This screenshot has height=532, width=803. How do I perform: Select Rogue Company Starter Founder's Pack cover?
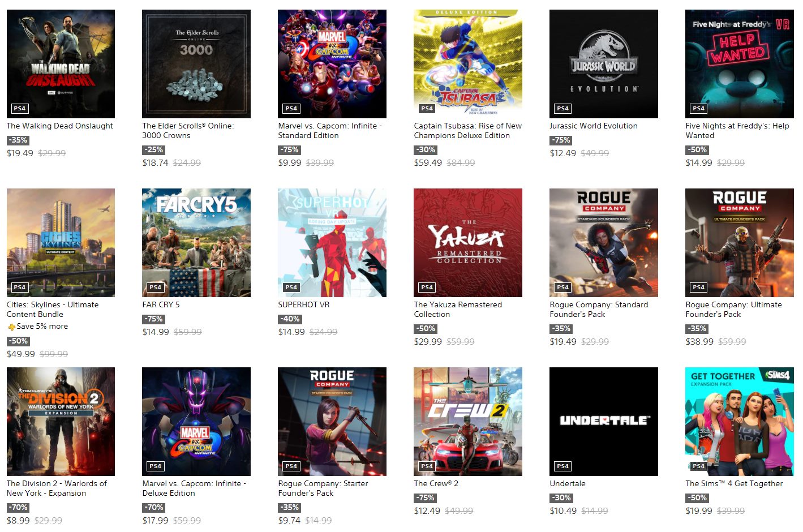point(332,422)
